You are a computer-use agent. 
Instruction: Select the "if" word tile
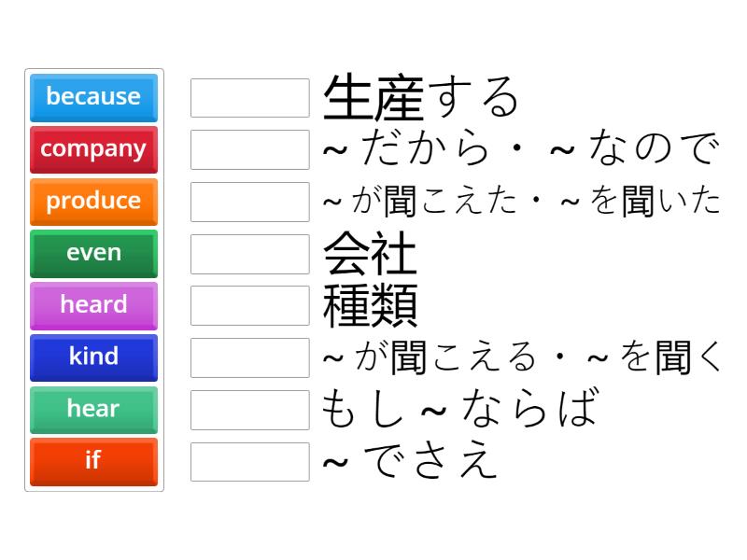pos(93,462)
